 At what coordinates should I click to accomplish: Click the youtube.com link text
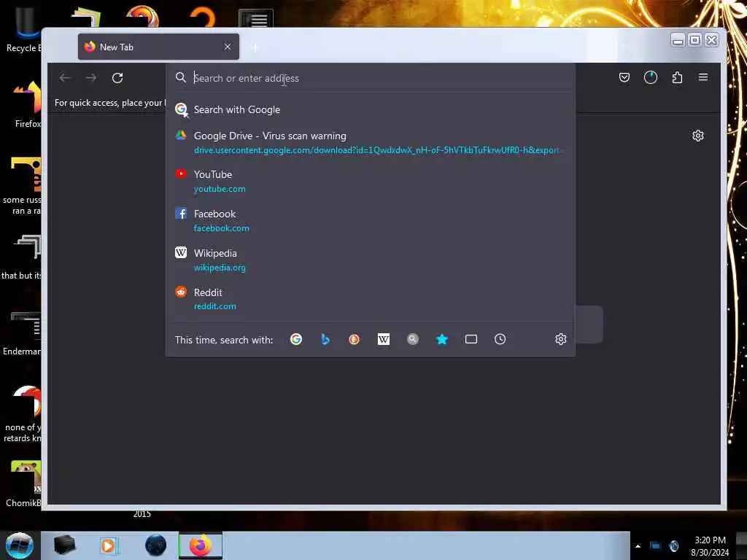click(x=220, y=189)
